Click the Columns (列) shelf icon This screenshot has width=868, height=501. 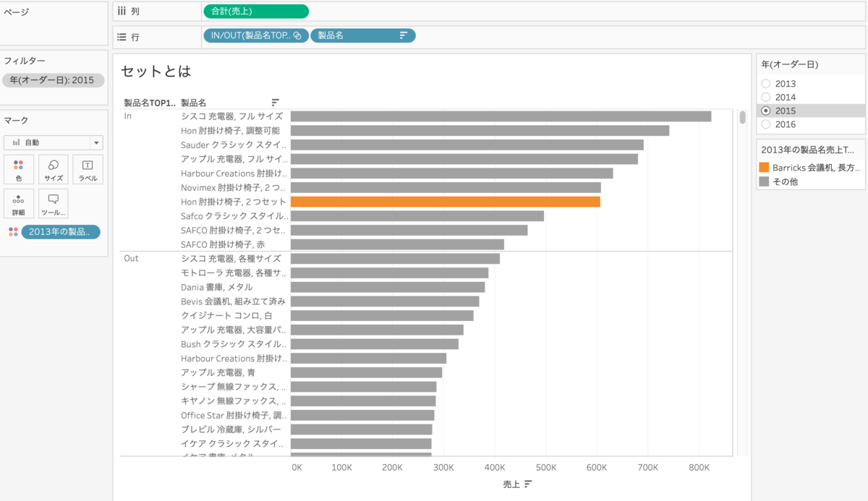[x=122, y=11]
